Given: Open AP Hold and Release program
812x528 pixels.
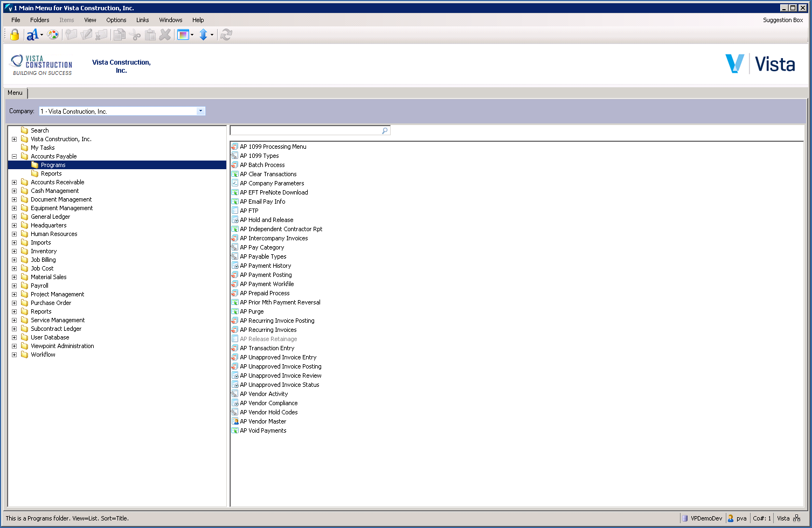Looking at the screenshot, I should pos(267,220).
